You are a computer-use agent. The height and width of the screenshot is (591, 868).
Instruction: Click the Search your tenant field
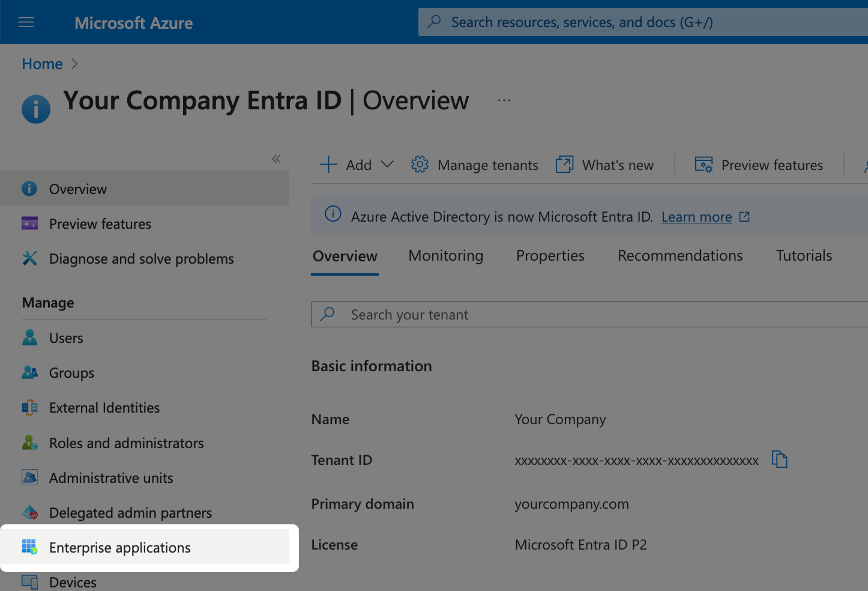tap(480, 314)
